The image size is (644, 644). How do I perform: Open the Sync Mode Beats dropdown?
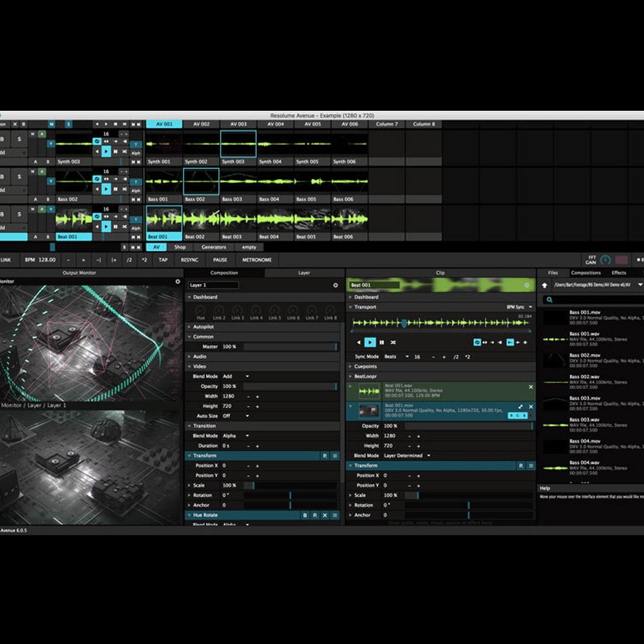click(396, 357)
